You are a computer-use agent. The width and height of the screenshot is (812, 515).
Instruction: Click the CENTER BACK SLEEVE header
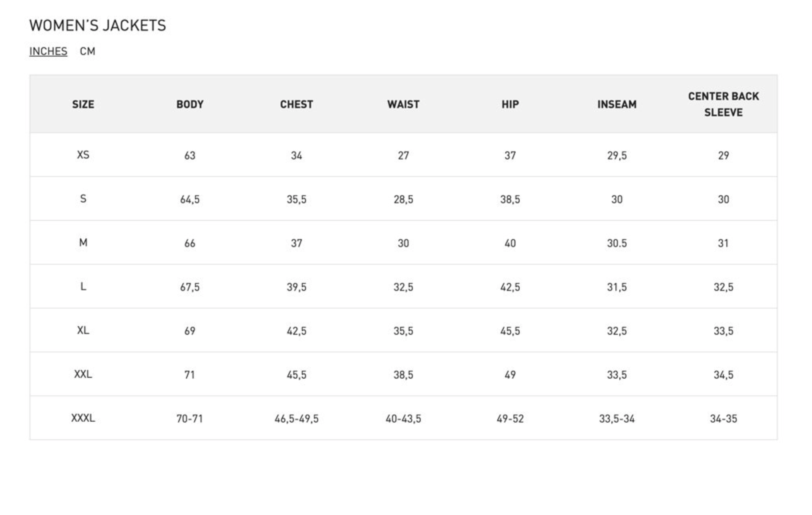[x=723, y=104]
